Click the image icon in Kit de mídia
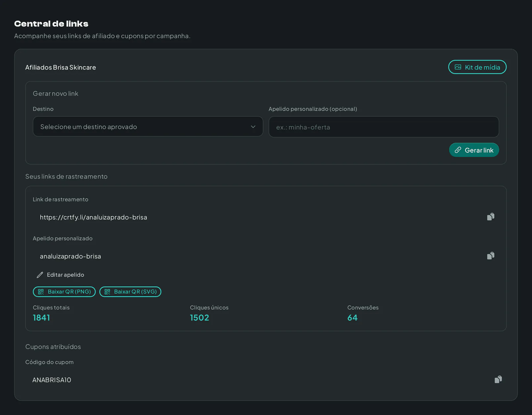 click(x=458, y=67)
